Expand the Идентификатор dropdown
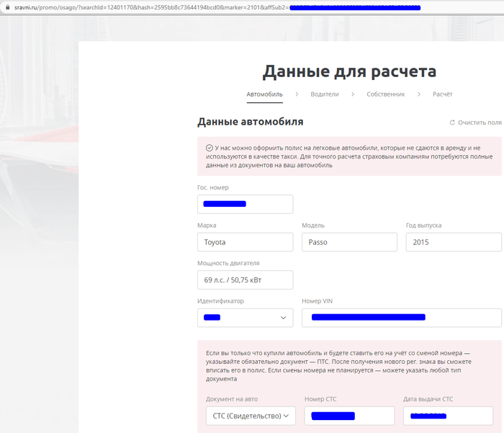504x433 pixels. (245, 318)
